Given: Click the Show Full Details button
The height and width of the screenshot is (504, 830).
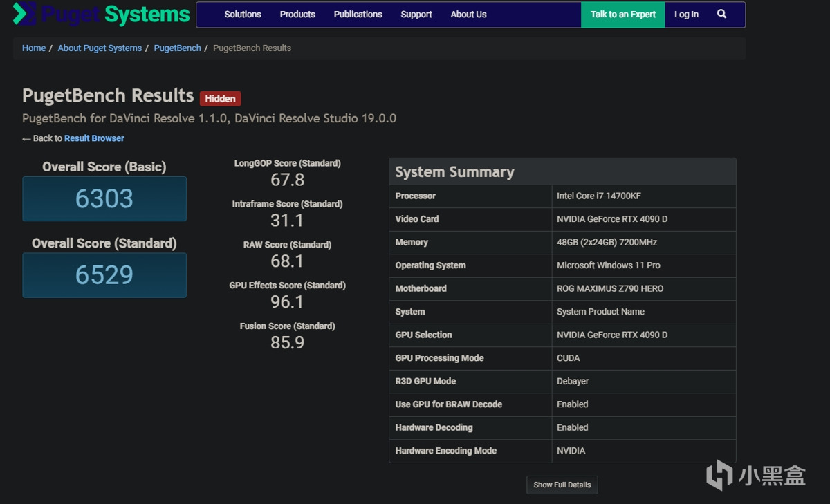Looking at the screenshot, I should (x=562, y=485).
